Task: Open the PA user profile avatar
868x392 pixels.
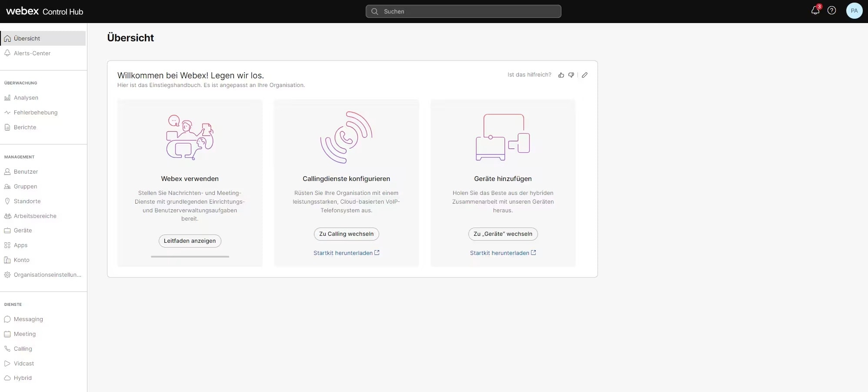Action: 854,11
